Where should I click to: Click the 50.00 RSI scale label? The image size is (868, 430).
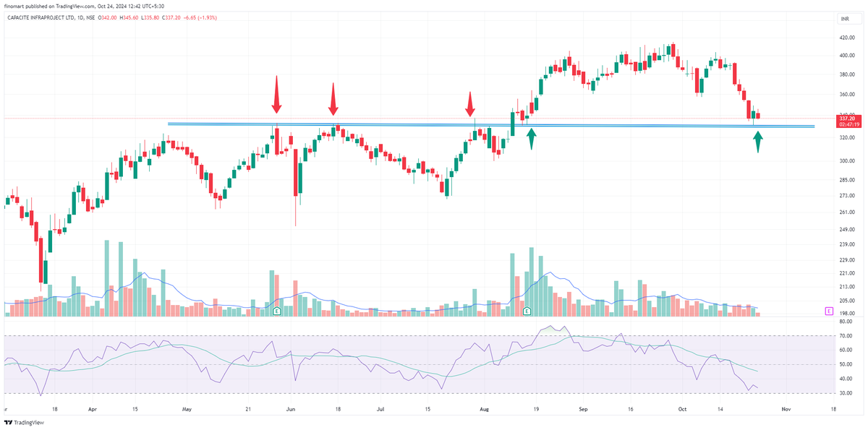point(845,364)
